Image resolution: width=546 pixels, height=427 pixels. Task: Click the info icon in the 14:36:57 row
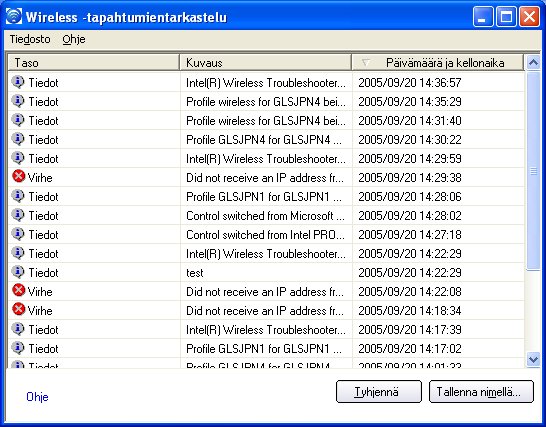pos(18,82)
